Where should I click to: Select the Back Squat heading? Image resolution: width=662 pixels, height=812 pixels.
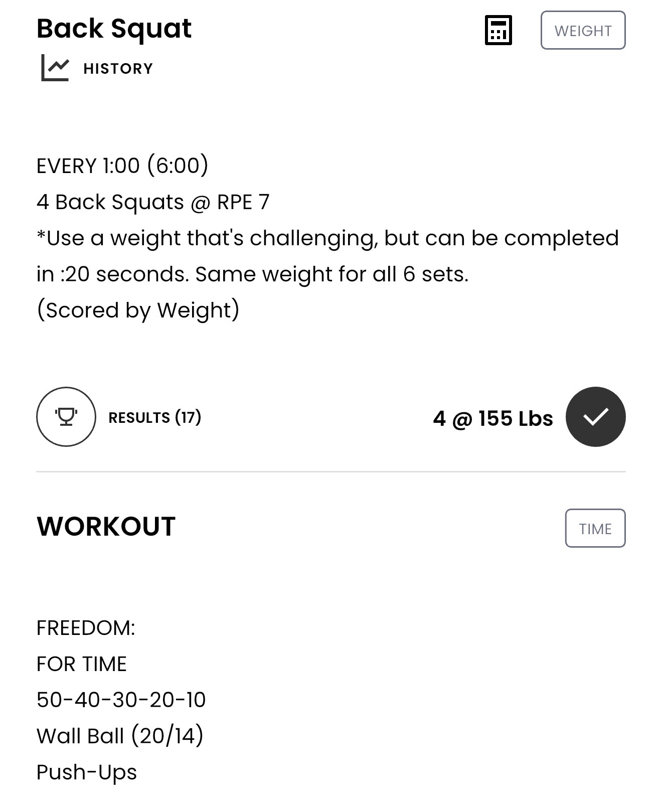[x=114, y=29]
